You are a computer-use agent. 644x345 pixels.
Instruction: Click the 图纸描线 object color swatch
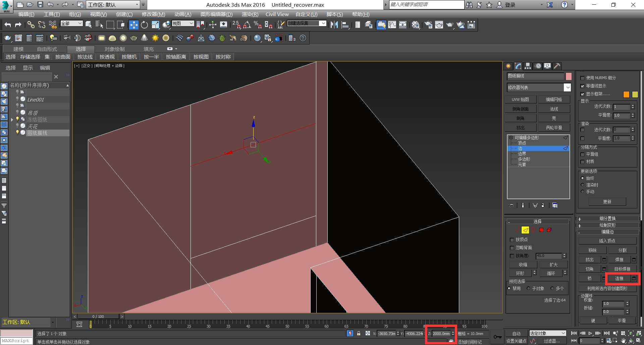click(x=568, y=76)
